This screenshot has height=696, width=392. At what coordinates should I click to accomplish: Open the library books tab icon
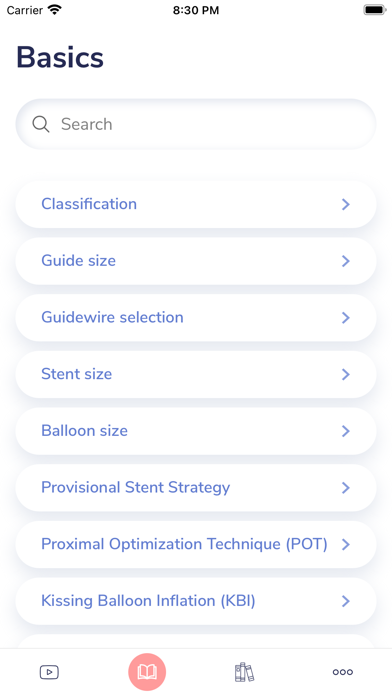pos(245,672)
